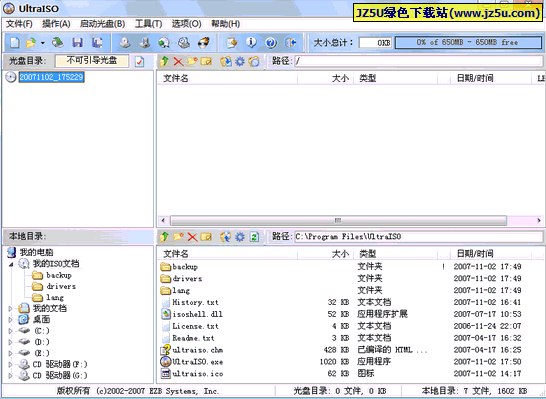Select isoshell.dll in the local file list
Screen dimensions: 546x399
[x=197, y=314]
